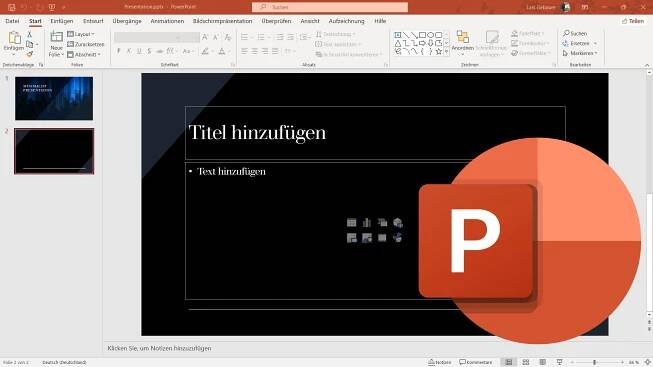Image resolution: width=653 pixels, height=367 pixels.
Task: Open the Datei menu
Action: [x=12, y=21]
